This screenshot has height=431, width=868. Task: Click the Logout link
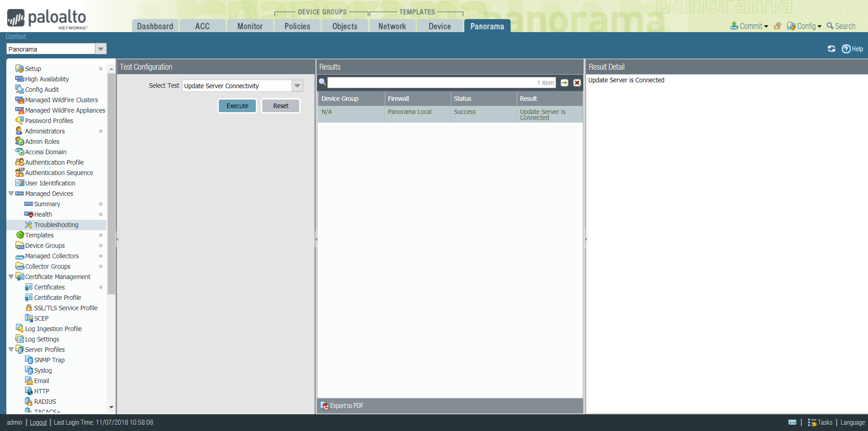tap(38, 422)
